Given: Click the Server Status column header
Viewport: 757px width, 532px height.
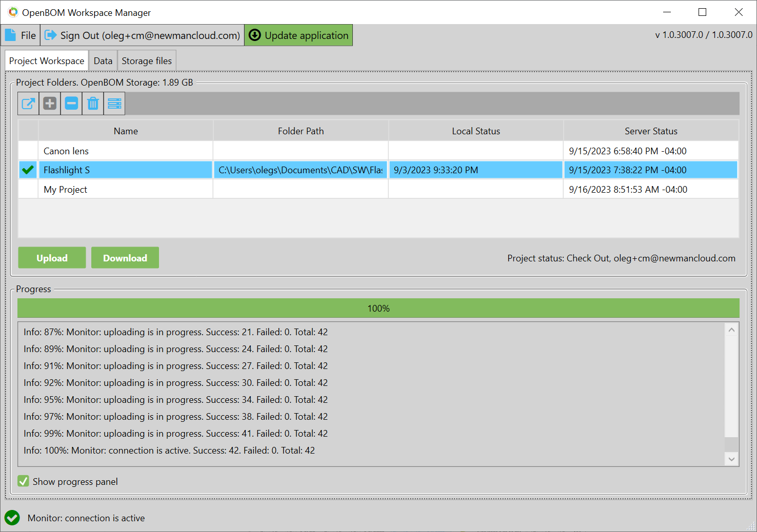Looking at the screenshot, I should pos(651,131).
